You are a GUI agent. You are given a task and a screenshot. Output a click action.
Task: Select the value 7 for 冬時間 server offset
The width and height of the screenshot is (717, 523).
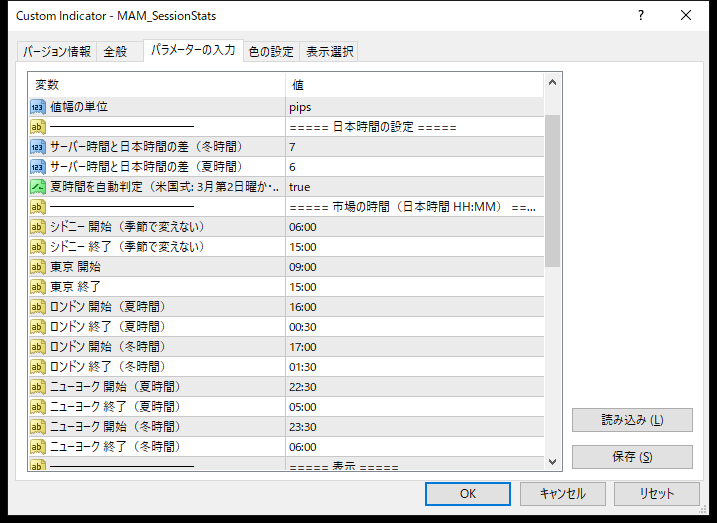coord(415,147)
